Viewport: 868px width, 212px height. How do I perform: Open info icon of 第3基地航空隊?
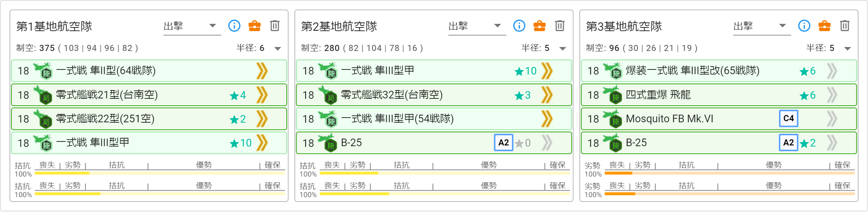[x=804, y=26]
